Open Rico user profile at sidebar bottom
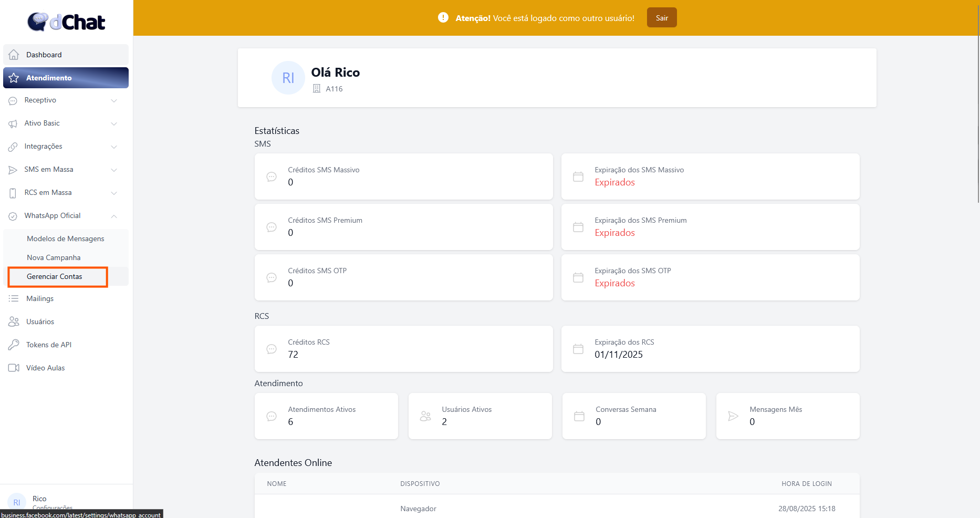 click(x=39, y=499)
